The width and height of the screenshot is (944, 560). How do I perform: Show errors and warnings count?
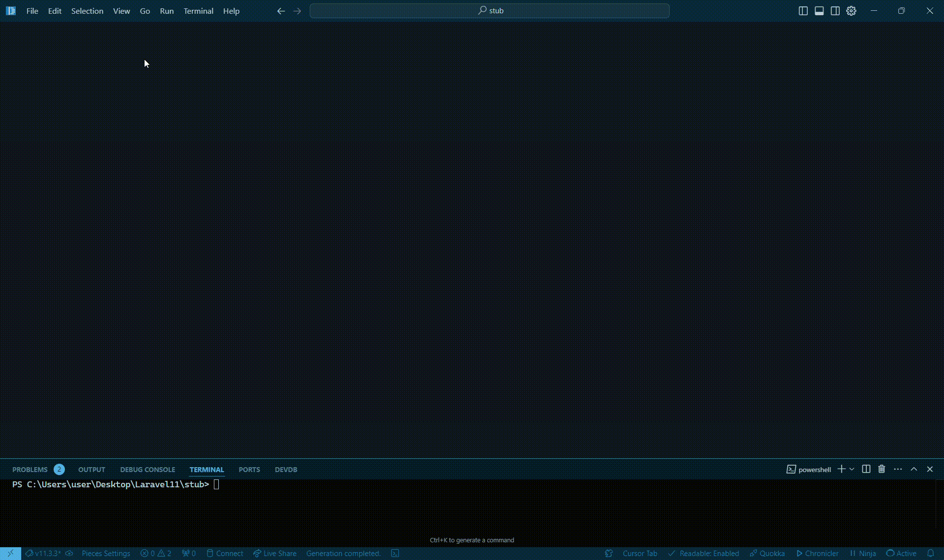(156, 553)
